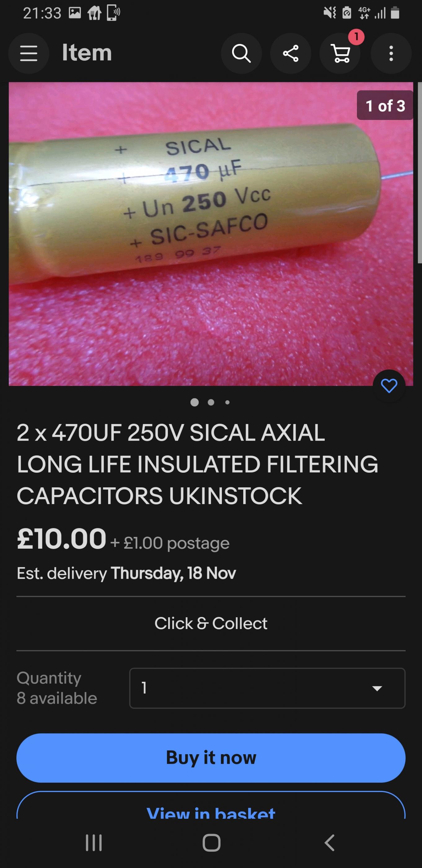This screenshot has width=422, height=868.
Task: Tap the 1 of 3 image counter
Action: (x=385, y=105)
